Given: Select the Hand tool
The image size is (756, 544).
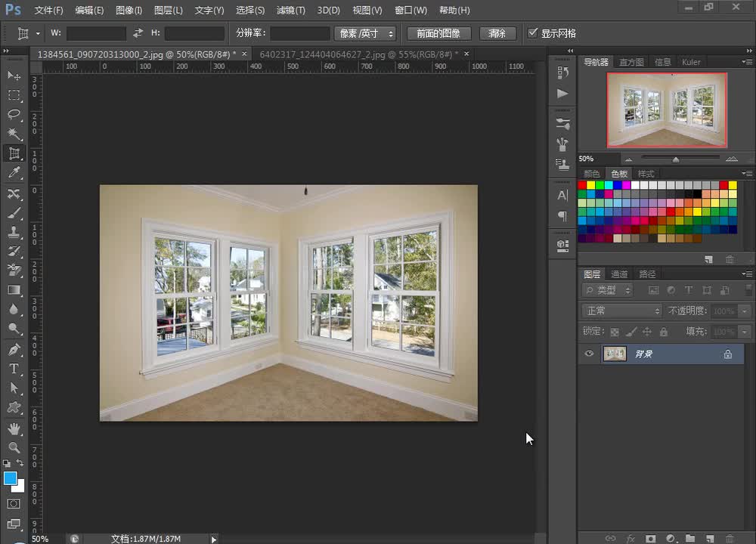Looking at the screenshot, I should 14,428.
